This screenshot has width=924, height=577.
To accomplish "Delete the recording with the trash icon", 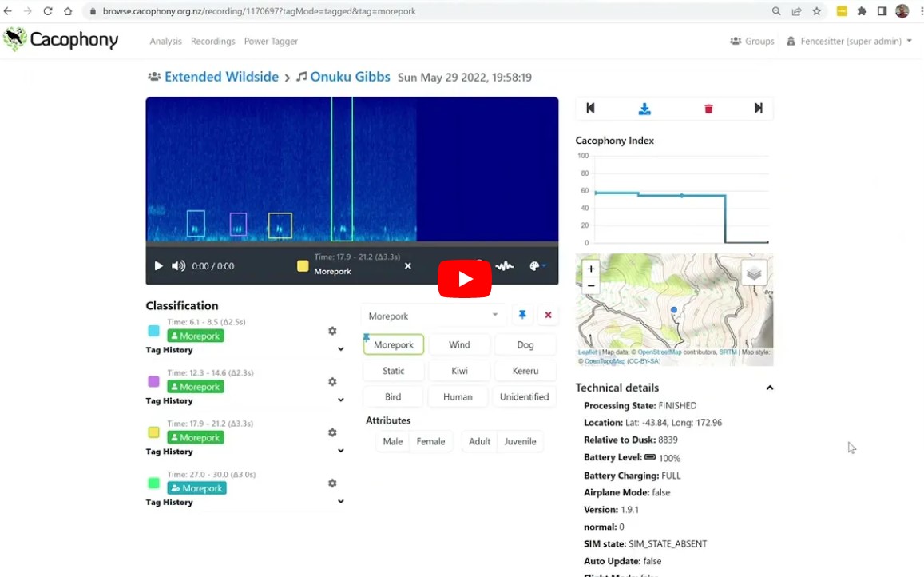I will coord(708,109).
